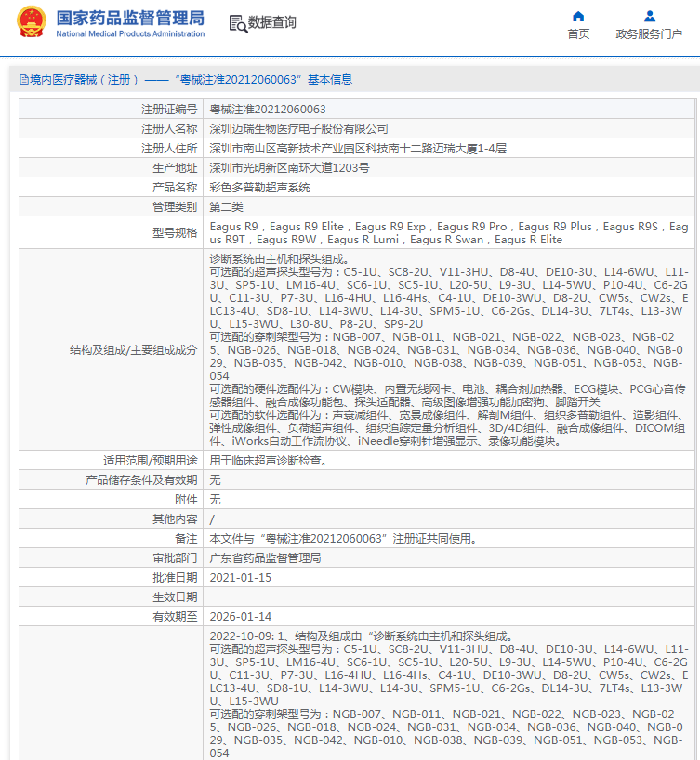Click the 有效期至 label

175,617
